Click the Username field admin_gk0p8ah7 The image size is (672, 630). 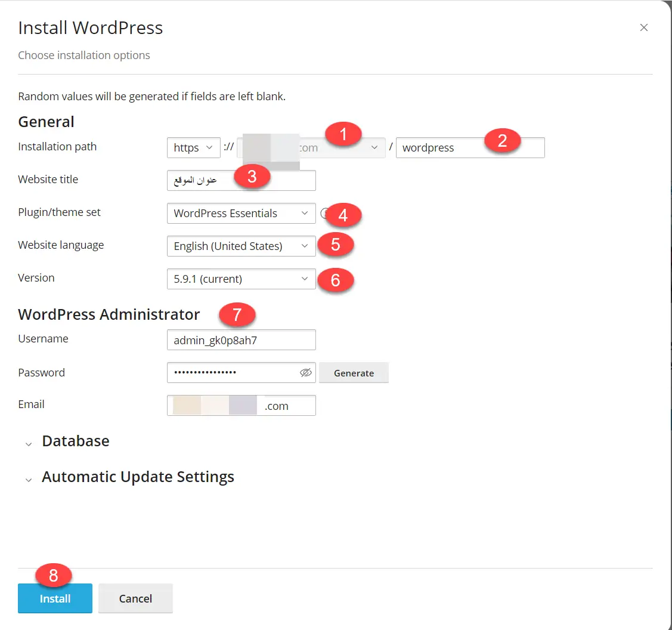[241, 340]
